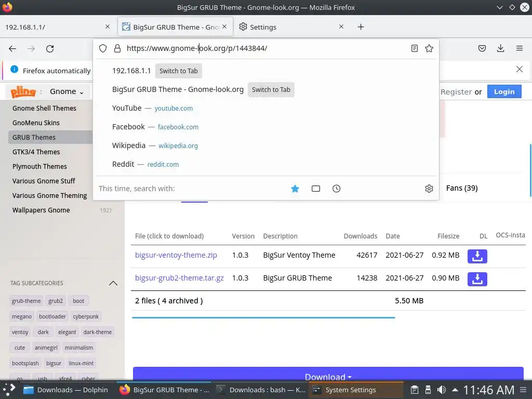This screenshot has width=532, height=399.
Task: Open Plymouth Themes category
Action: [x=39, y=167]
